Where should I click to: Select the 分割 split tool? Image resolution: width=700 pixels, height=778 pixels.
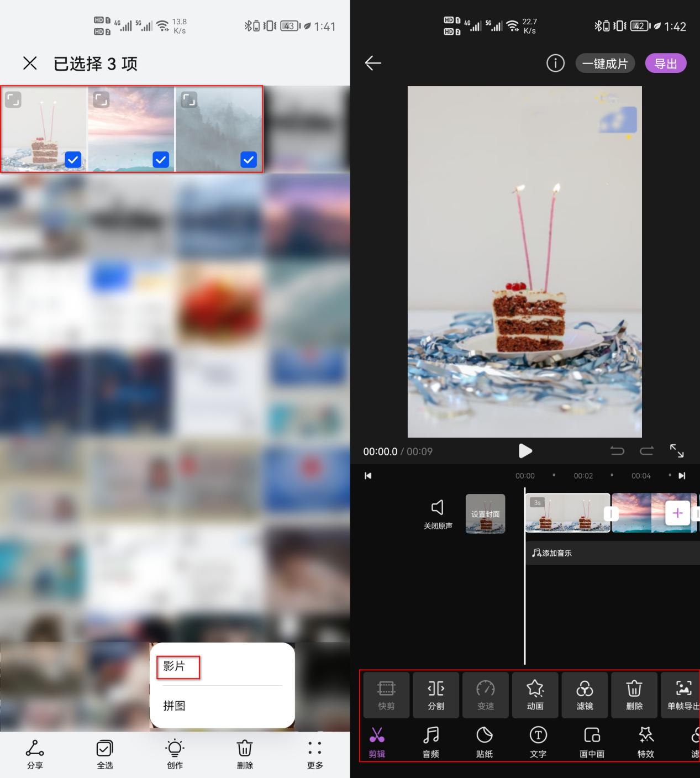tap(436, 695)
